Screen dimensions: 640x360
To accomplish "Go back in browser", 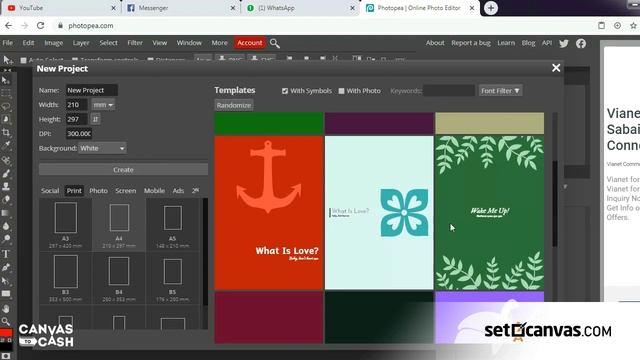I will pos(9,25).
